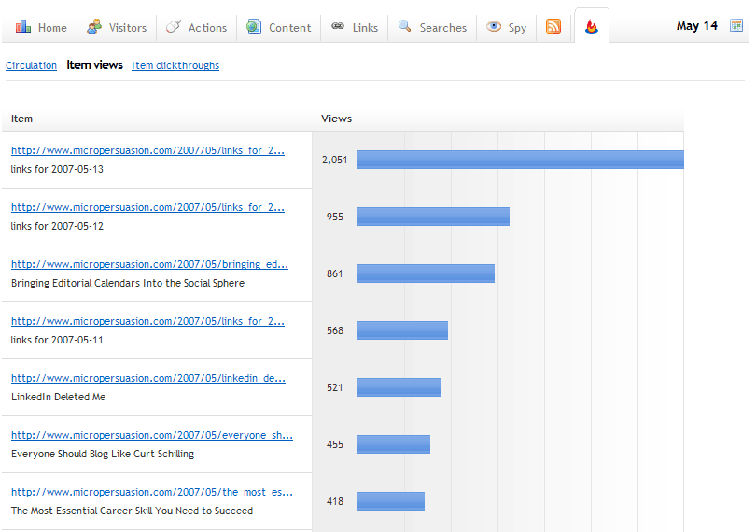Open the everyone_sh... article URL
Viewport: 756px width, 532px height.
coord(152,435)
